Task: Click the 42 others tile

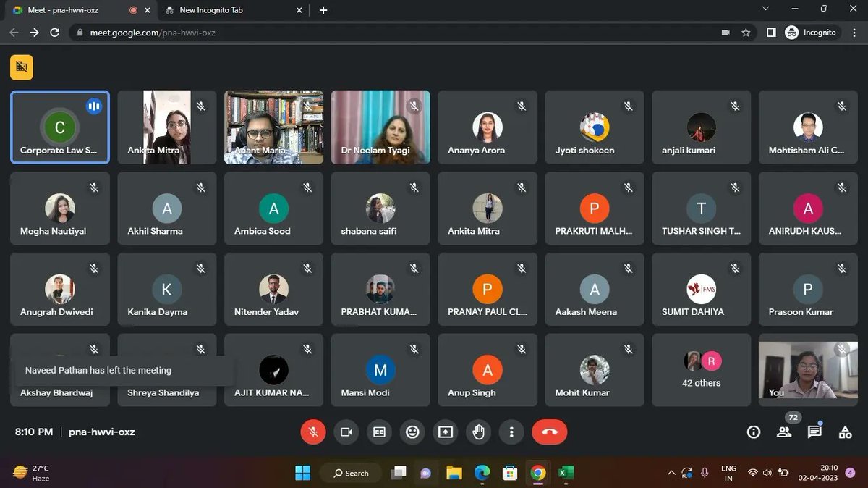Action: click(x=701, y=370)
